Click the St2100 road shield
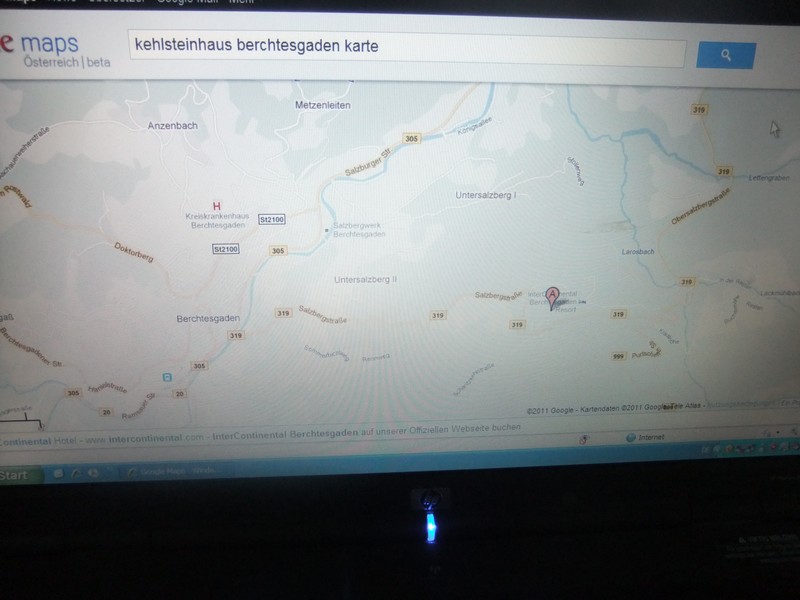800x600 pixels. (271, 219)
